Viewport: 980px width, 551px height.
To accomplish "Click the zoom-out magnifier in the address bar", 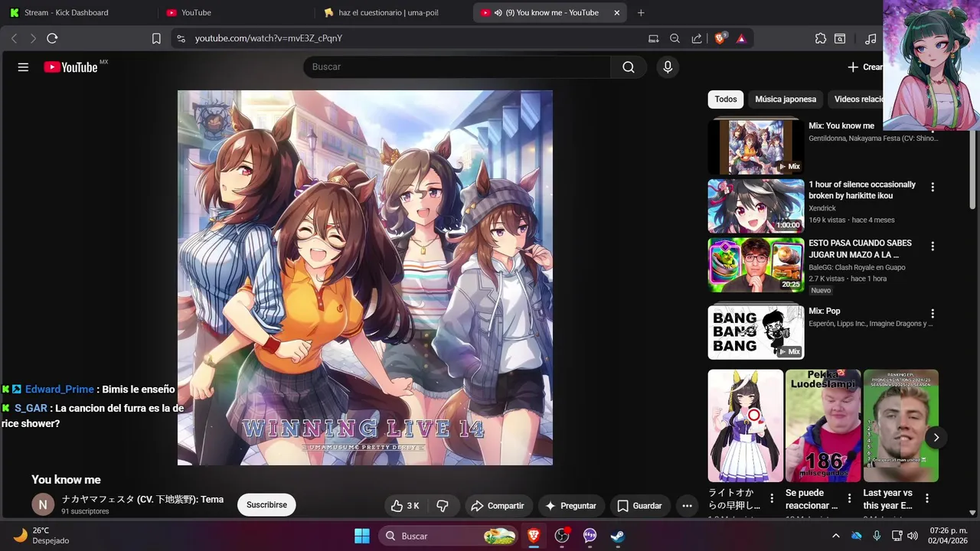I will (675, 38).
